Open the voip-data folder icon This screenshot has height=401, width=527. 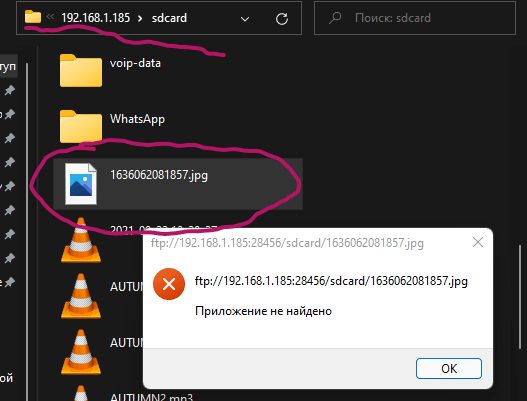click(x=81, y=70)
